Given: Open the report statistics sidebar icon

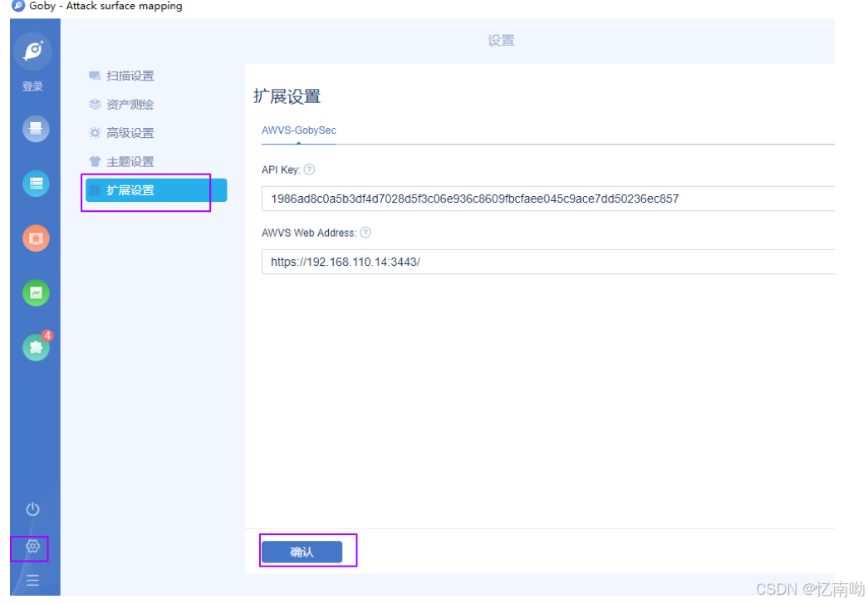Looking at the screenshot, I should click(x=36, y=293).
